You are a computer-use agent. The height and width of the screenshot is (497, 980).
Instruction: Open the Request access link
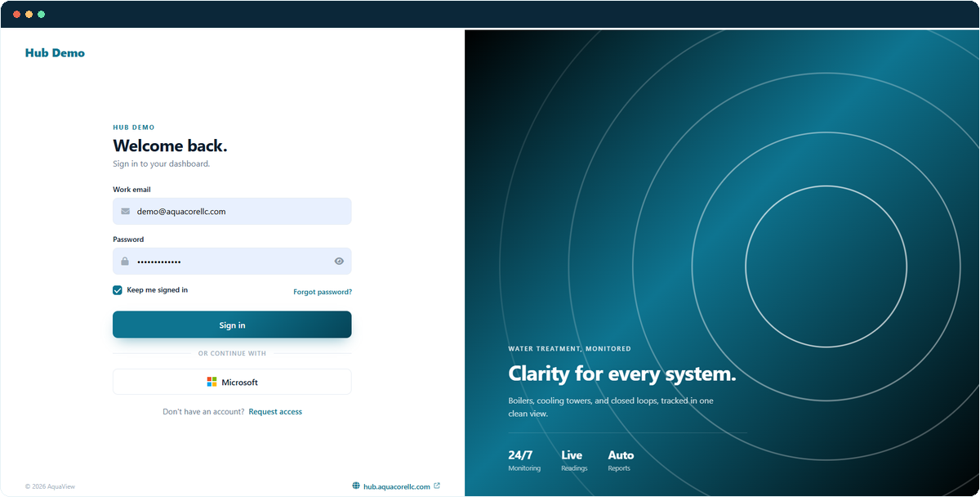coord(275,412)
